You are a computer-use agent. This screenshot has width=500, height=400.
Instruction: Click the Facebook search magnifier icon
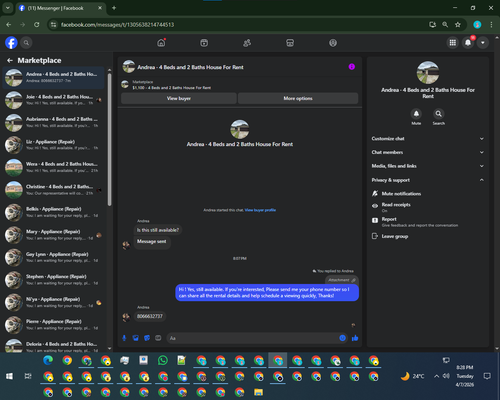tap(26, 43)
